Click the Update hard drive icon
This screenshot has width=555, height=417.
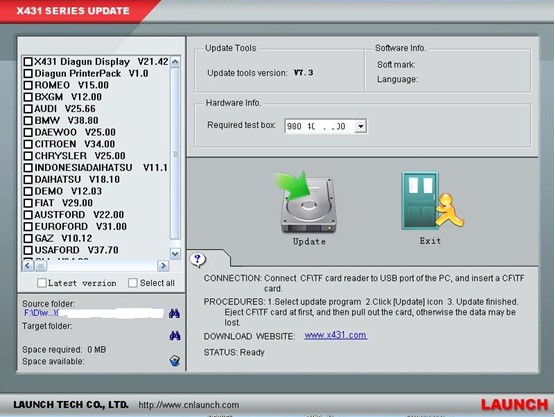pos(307,202)
